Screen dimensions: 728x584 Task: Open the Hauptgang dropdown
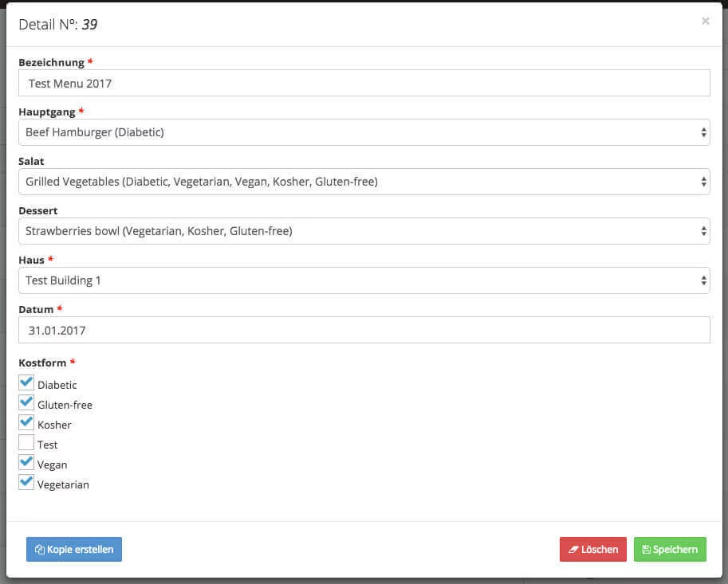click(364, 132)
